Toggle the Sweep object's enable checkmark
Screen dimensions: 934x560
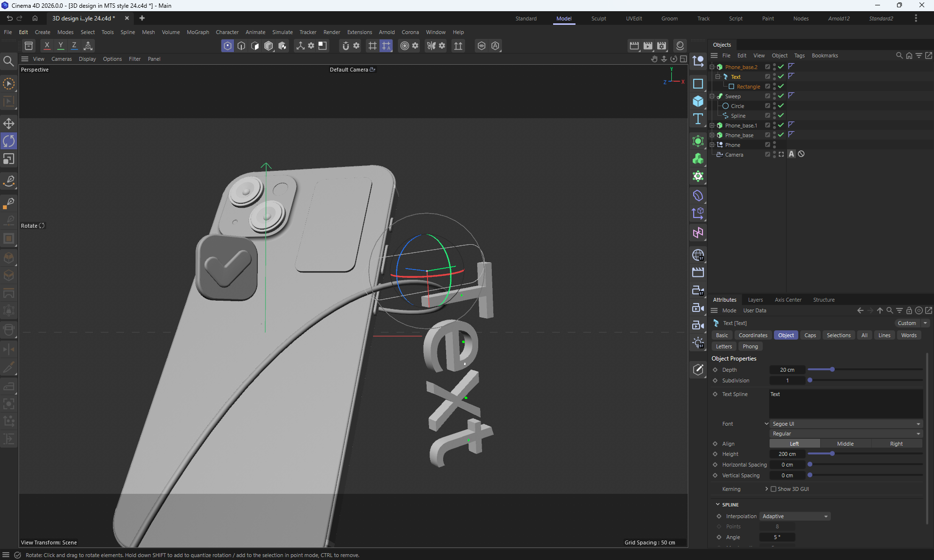point(781,96)
